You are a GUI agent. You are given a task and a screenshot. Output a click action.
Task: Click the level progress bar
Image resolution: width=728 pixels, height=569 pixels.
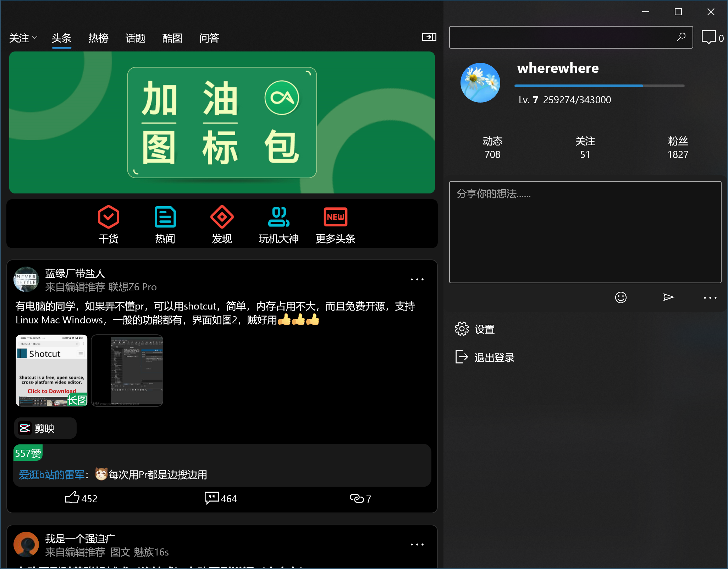(599, 86)
